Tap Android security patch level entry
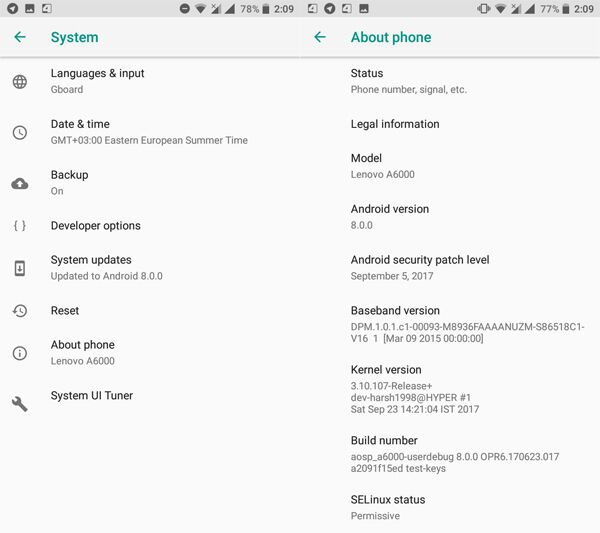Screen dimensions: 600x533 coord(450,268)
